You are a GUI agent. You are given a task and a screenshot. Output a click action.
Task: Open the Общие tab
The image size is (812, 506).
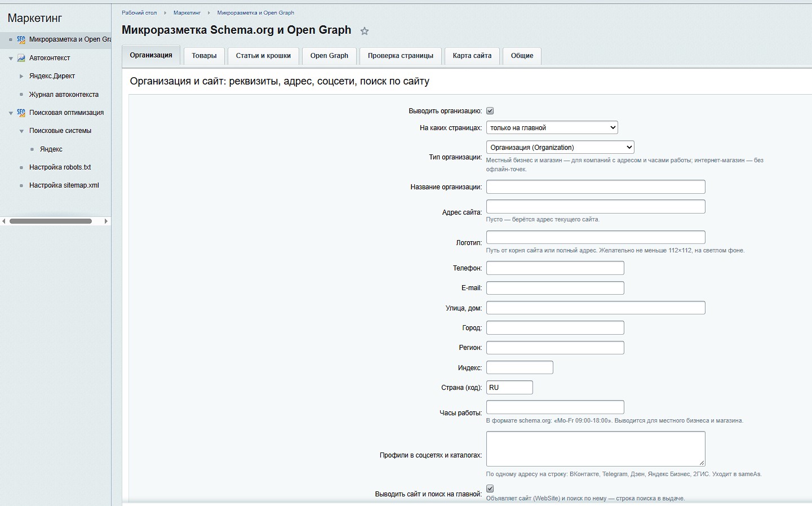click(522, 56)
